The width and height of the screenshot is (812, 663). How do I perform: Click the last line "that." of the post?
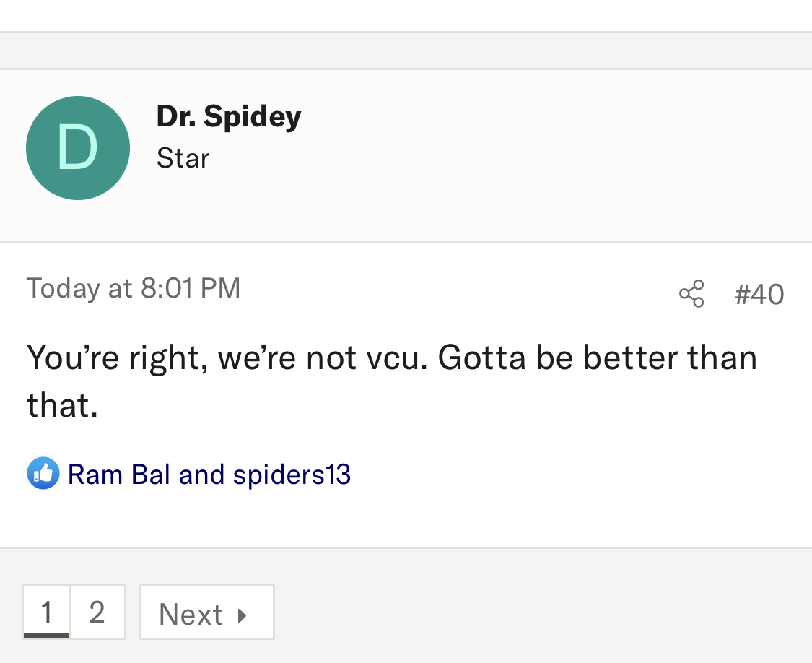point(62,405)
